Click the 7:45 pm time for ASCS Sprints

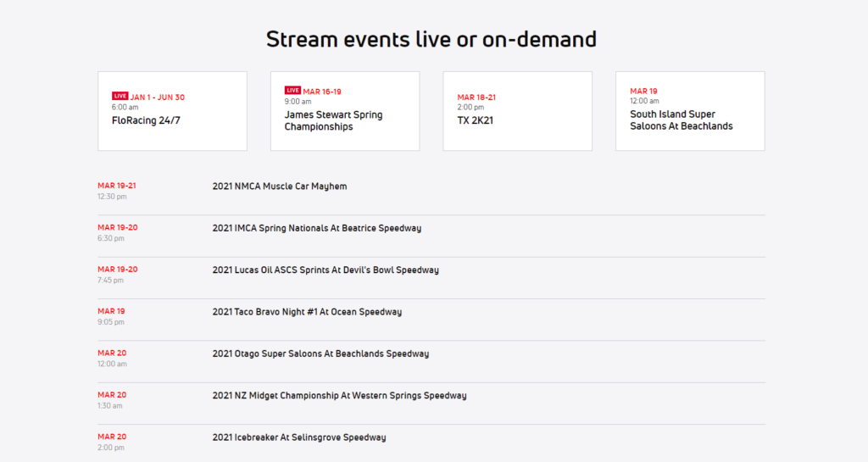[111, 280]
